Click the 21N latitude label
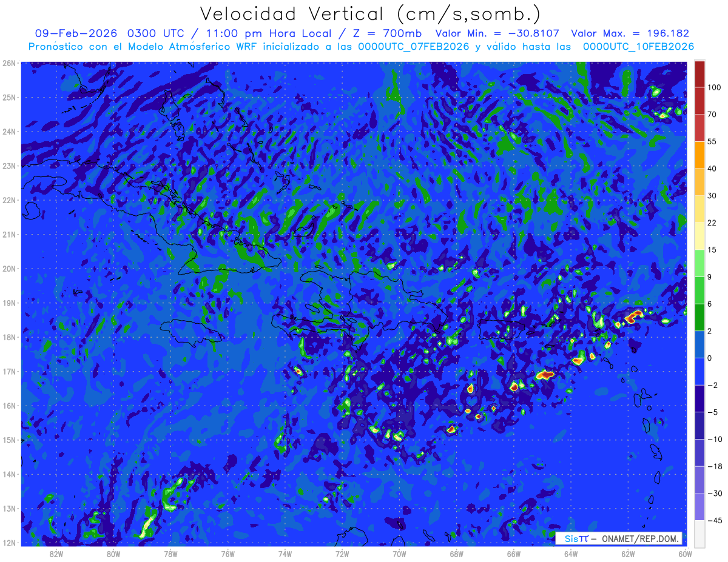The width and height of the screenshot is (728, 562). [x=9, y=234]
